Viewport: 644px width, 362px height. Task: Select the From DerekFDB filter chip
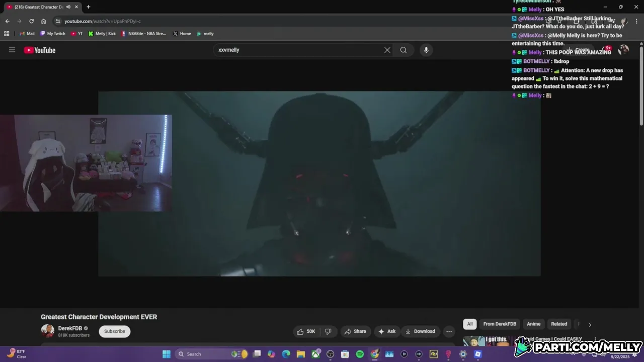pyautogui.click(x=500, y=324)
